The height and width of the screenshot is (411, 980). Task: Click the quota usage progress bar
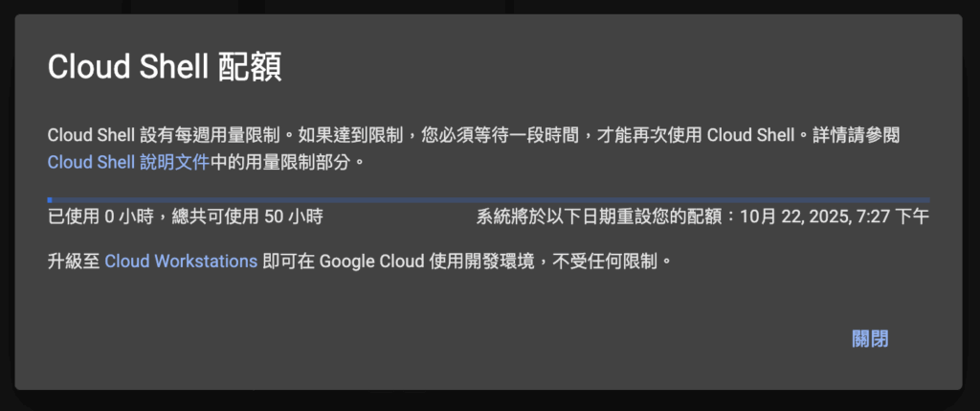(488, 199)
